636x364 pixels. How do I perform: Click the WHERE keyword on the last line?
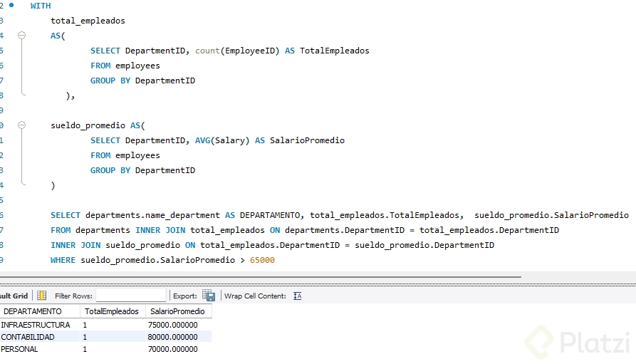coord(63,260)
